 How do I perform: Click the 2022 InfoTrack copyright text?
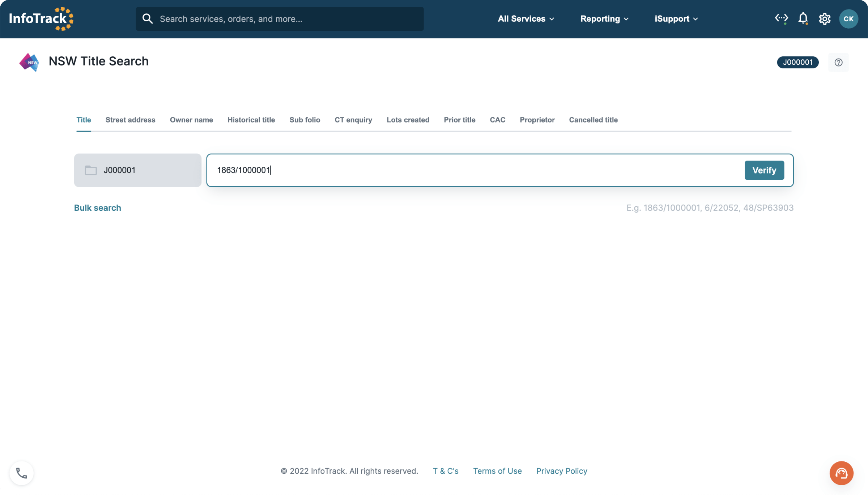point(349,471)
